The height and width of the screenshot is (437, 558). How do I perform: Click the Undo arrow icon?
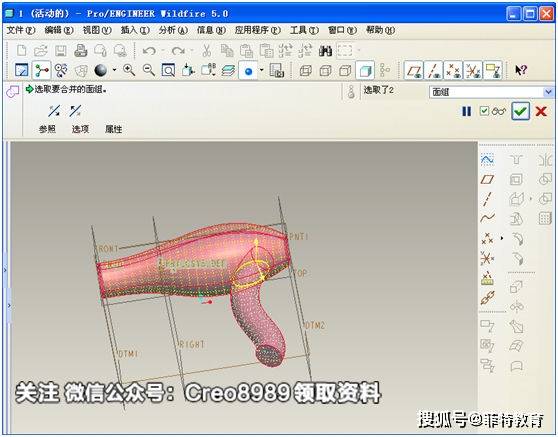click(149, 51)
